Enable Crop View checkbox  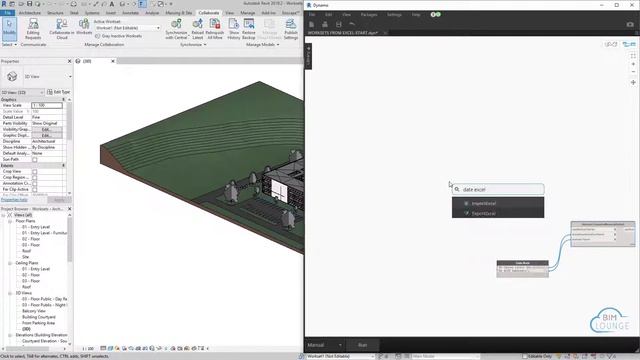pyautogui.click(x=35, y=172)
